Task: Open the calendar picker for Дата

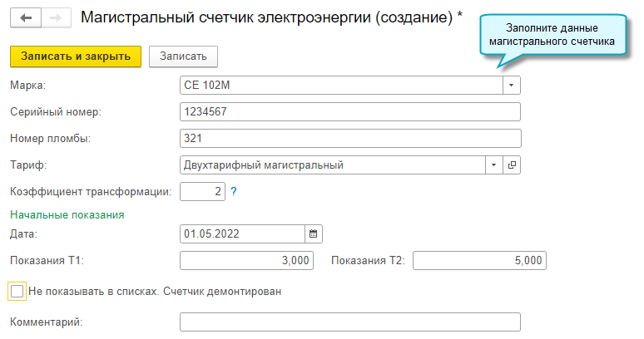Action: coord(314,233)
